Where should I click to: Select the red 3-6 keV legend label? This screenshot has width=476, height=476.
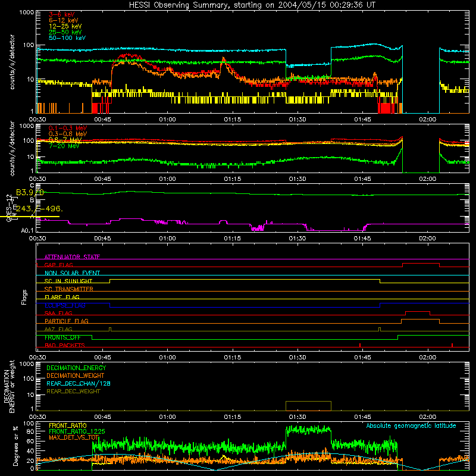coord(61,14)
